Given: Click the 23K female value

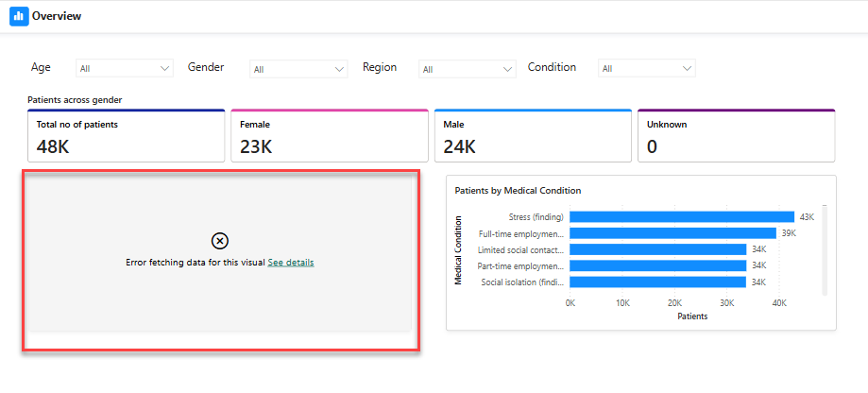Looking at the screenshot, I should 256,146.
